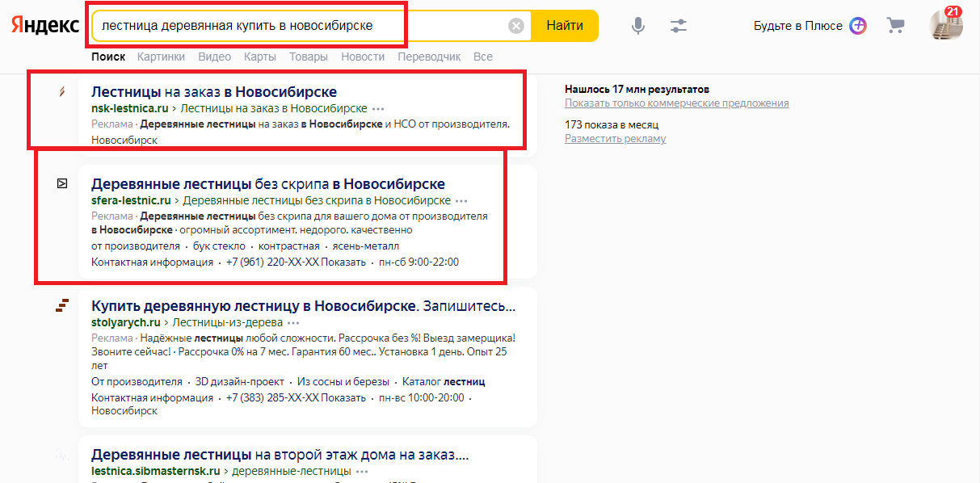Click Показать только коммерческие предложения link
Viewport: 980px width, 483px height.
point(677,103)
